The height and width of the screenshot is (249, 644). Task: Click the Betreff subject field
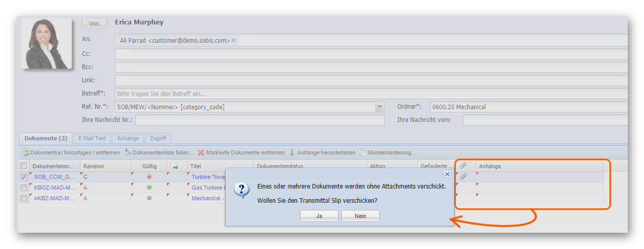371,94
